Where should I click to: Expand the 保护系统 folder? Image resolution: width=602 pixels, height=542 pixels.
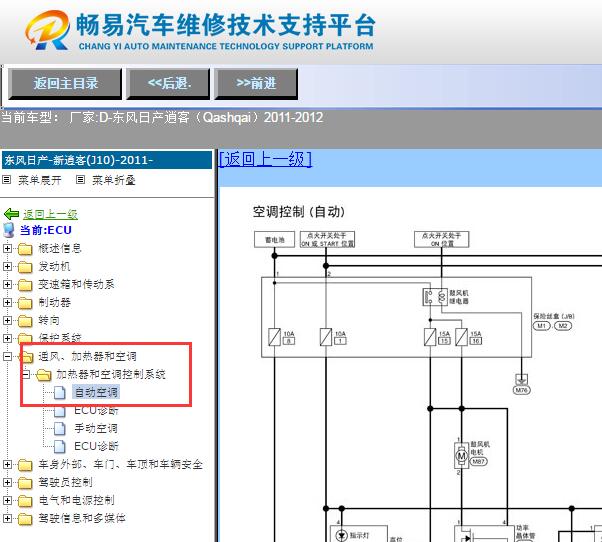point(7,338)
